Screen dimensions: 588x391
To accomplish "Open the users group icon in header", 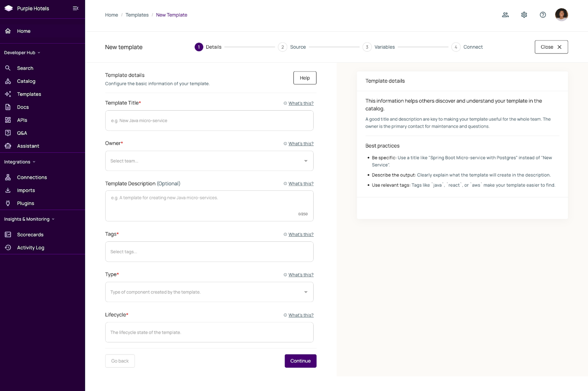I will pyautogui.click(x=505, y=15).
